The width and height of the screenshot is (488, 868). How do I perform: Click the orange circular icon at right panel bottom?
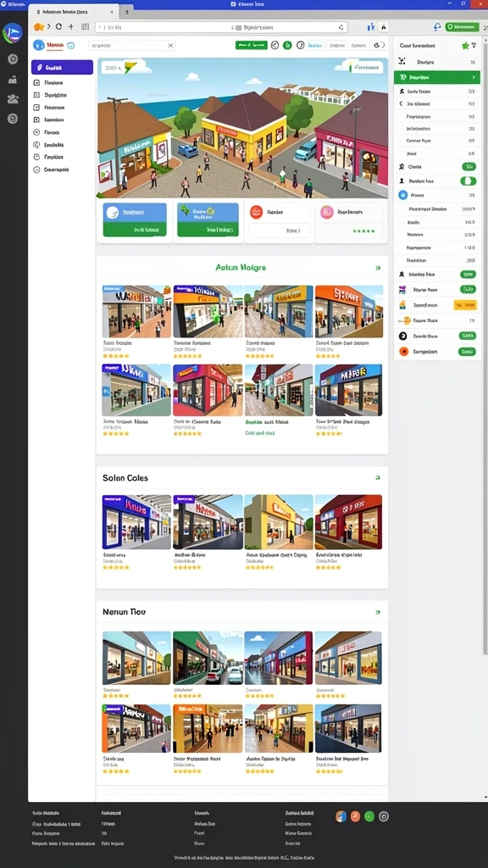pos(403,351)
